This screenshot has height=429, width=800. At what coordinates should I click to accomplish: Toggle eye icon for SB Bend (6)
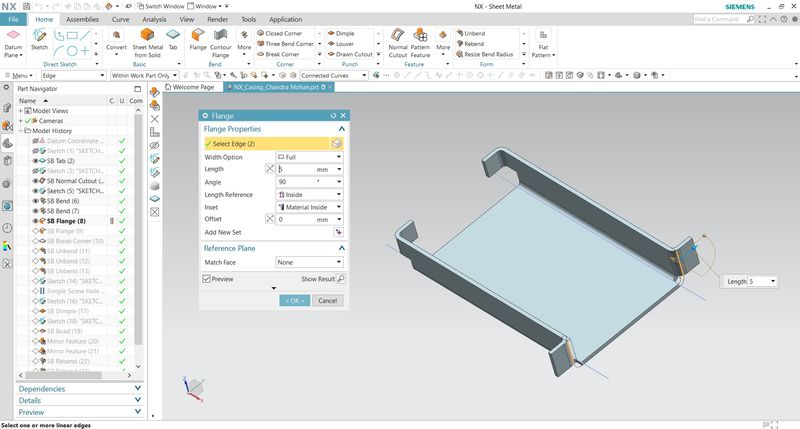point(35,201)
